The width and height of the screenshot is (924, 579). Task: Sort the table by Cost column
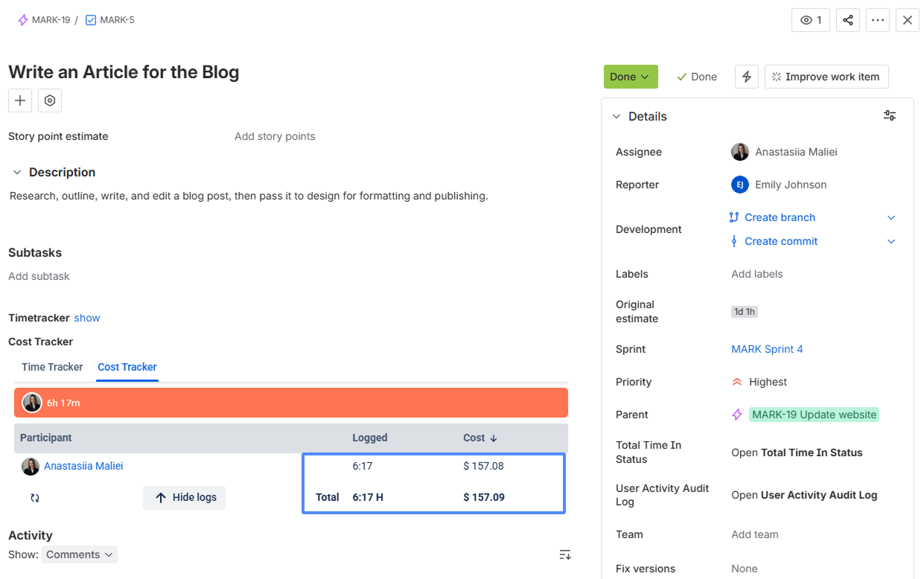[x=480, y=438]
